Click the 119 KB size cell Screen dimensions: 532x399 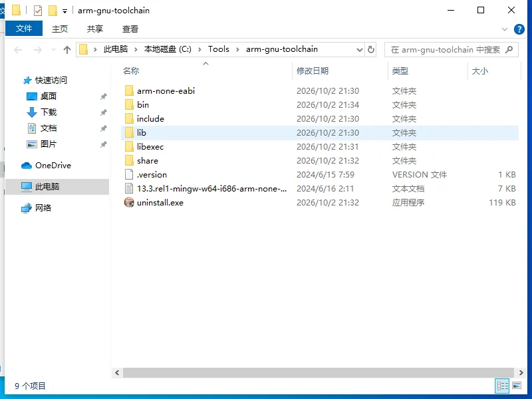(x=502, y=203)
